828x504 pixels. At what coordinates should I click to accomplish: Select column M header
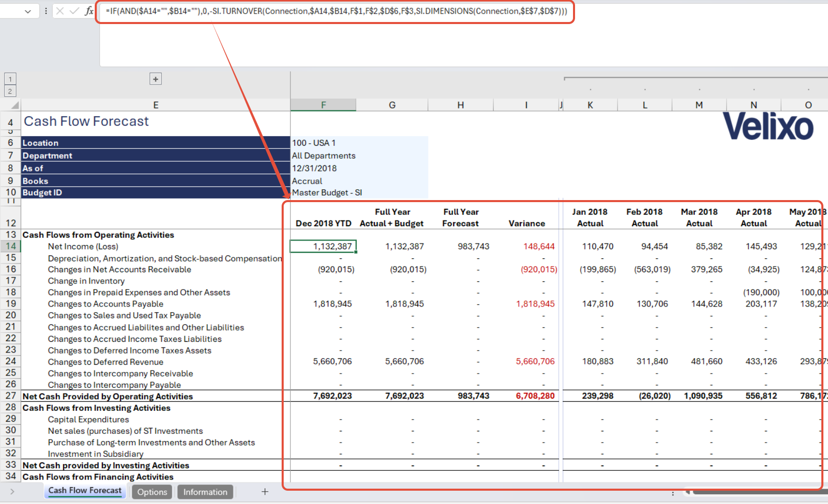(699, 105)
